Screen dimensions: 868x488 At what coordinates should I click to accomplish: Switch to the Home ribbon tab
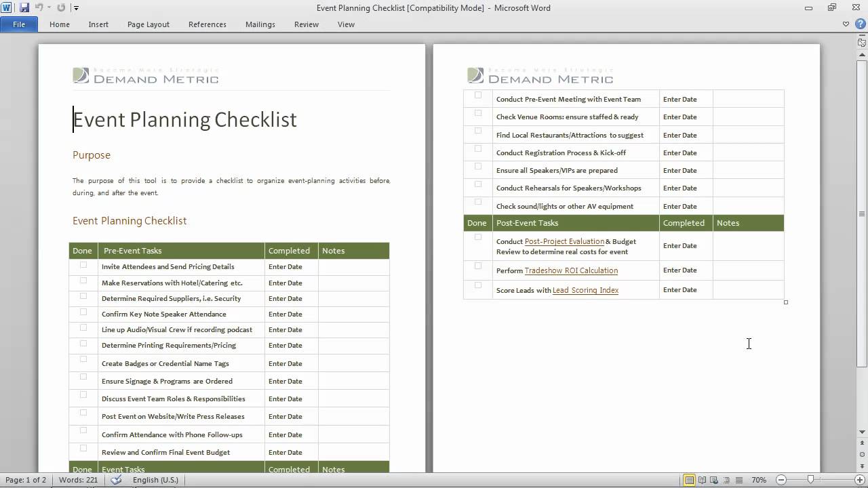(60, 24)
